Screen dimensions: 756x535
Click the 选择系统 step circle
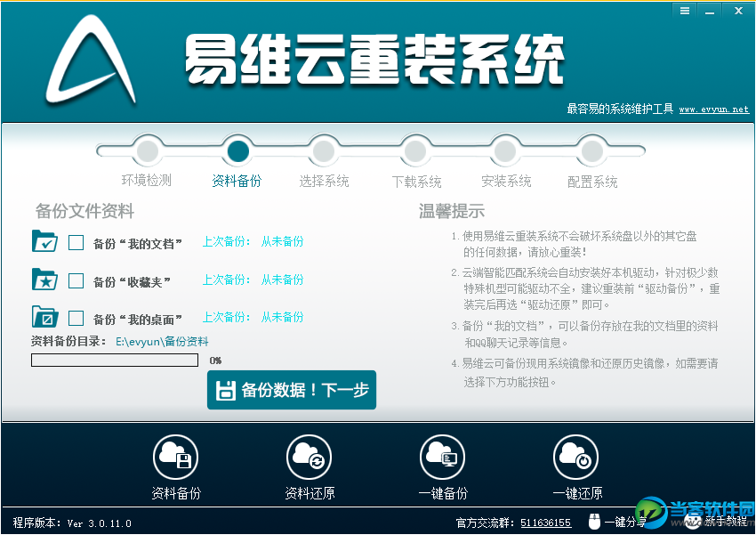[324, 151]
